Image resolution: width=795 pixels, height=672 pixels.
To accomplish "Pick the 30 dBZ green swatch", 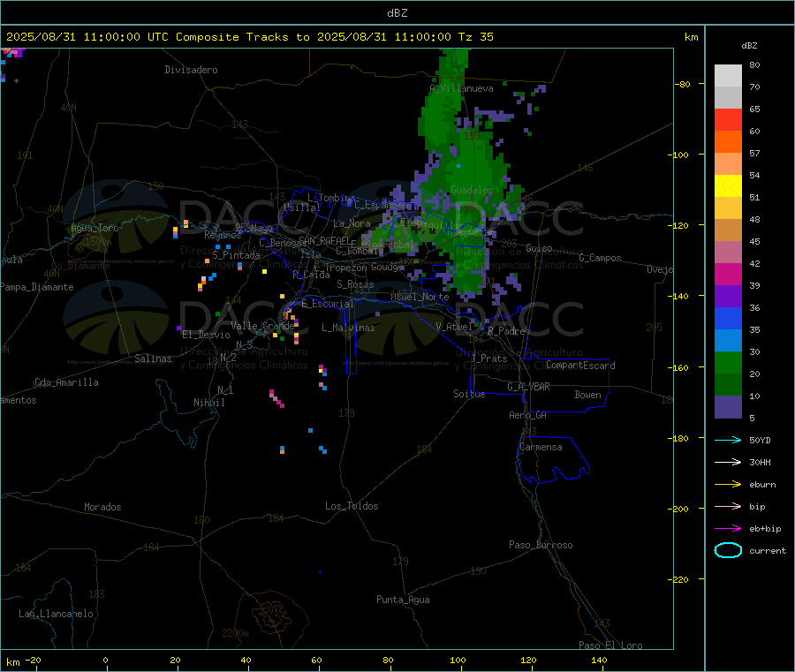I will point(728,362).
